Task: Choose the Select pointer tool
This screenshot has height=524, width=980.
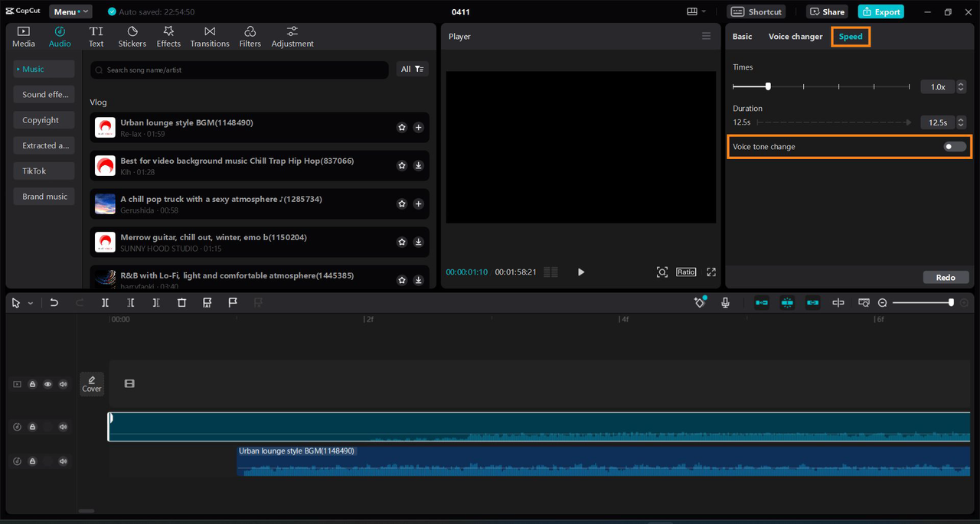Action: pyautogui.click(x=16, y=303)
